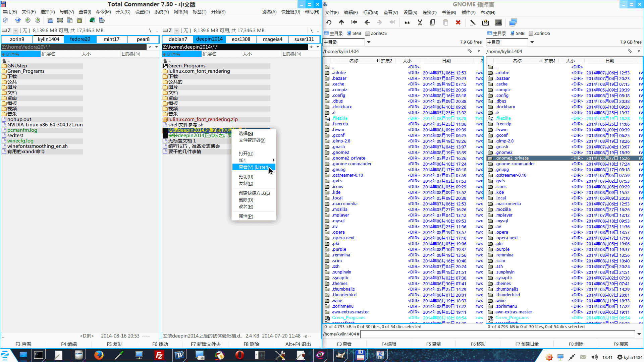Click the reread source icon in Total Commander
This screenshot has width=644, height=362.
pyautogui.click(x=18, y=20)
